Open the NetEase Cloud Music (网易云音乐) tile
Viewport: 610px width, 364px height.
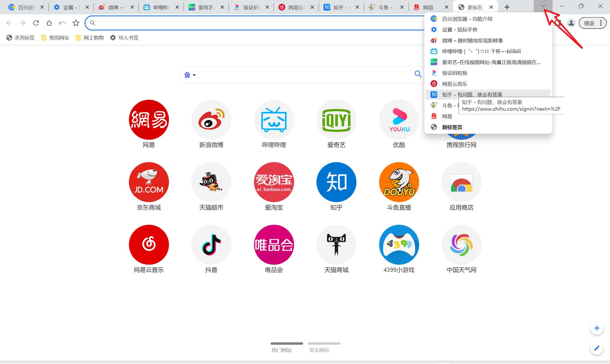pyautogui.click(x=149, y=244)
